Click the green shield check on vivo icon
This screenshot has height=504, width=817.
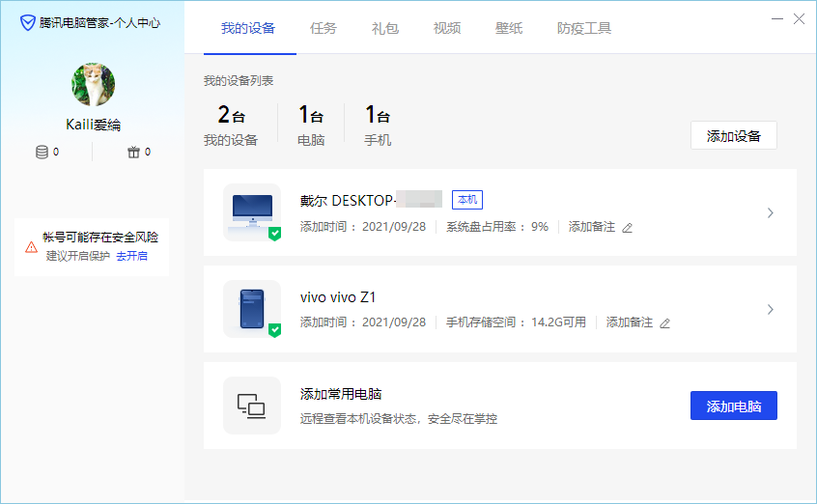[274, 330]
